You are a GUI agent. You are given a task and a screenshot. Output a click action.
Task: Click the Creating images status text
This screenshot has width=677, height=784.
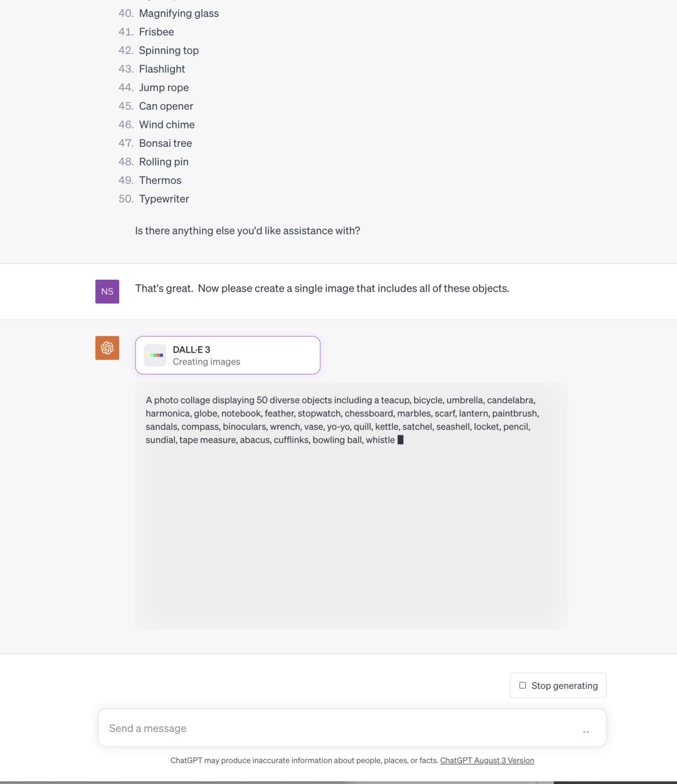pyautogui.click(x=206, y=362)
